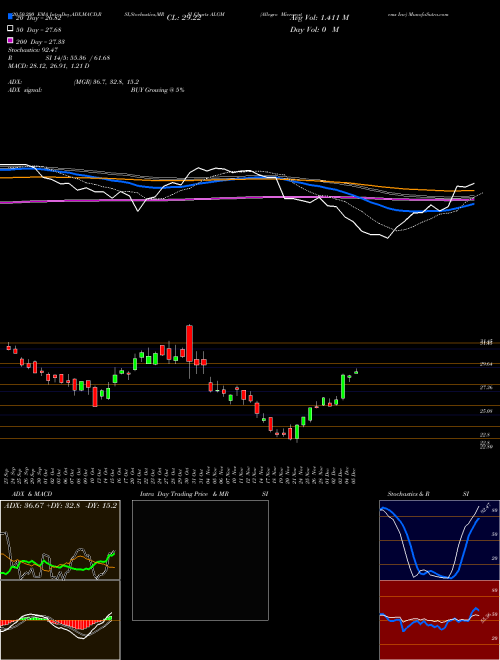This screenshot has width=500, height=660.
Task: Click the empty Intra Day Trading Price chart box
Action: click(x=200, y=560)
